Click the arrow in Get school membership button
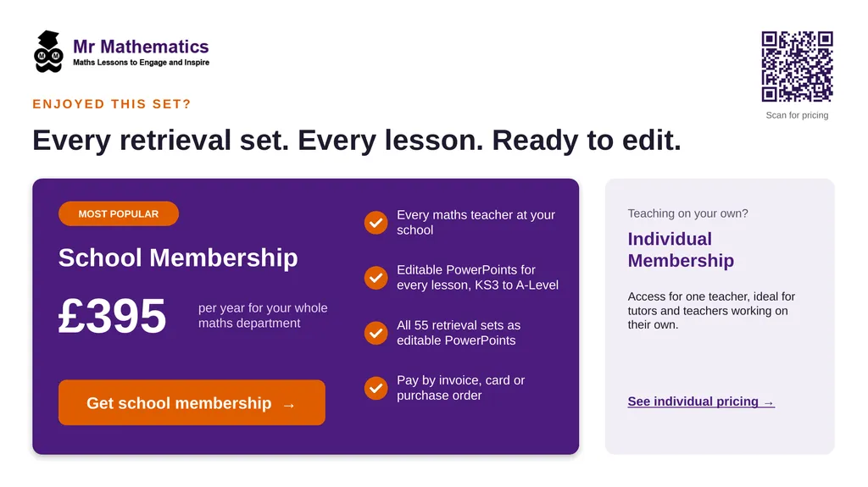The width and height of the screenshot is (868, 487). click(288, 405)
